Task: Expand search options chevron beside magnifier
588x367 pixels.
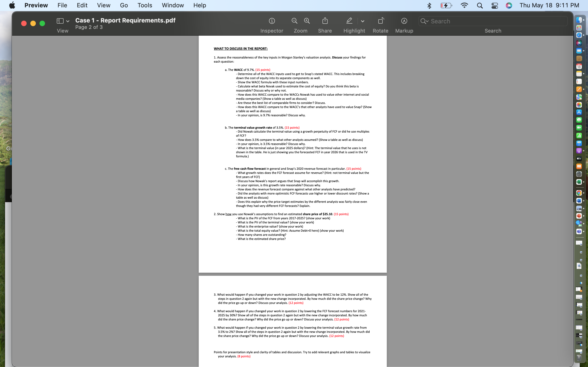Action: (x=427, y=21)
